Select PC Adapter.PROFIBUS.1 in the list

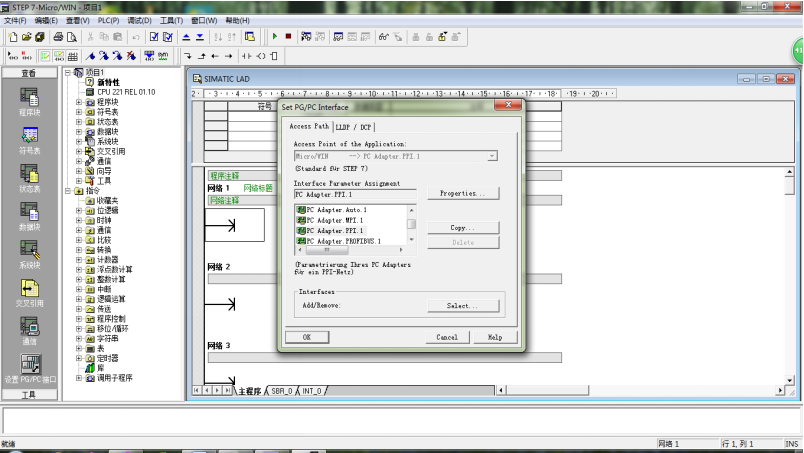[339, 241]
